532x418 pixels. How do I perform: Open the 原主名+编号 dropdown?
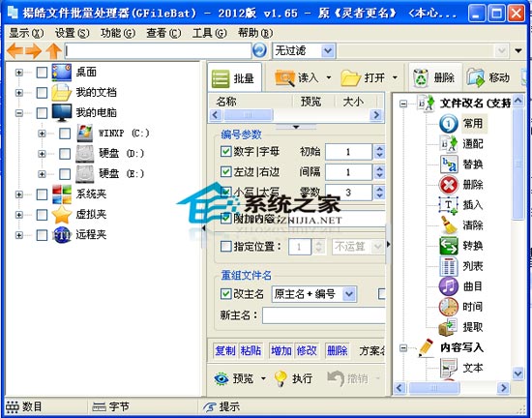349,294
